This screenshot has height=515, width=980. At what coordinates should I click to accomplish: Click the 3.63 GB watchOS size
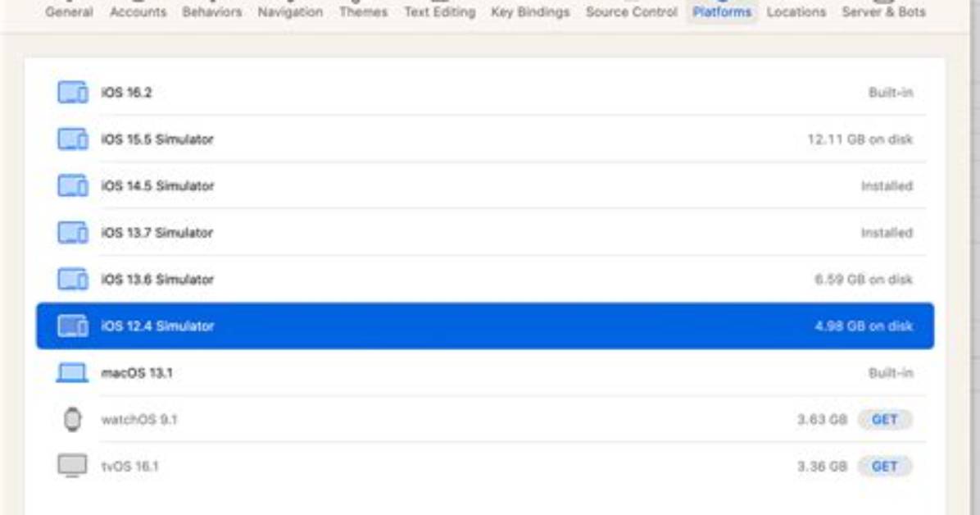pyautogui.click(x=822, y=419)
